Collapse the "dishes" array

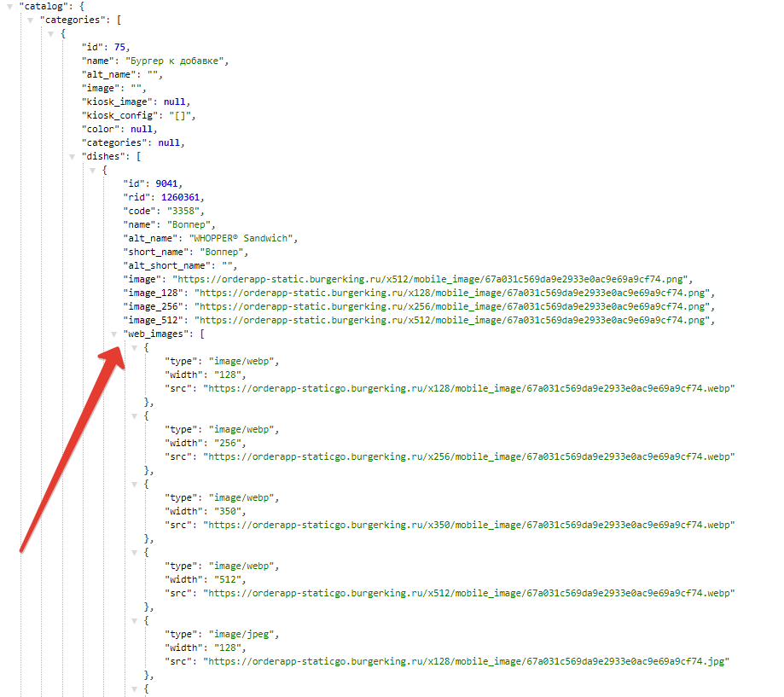tap(72, 157)
